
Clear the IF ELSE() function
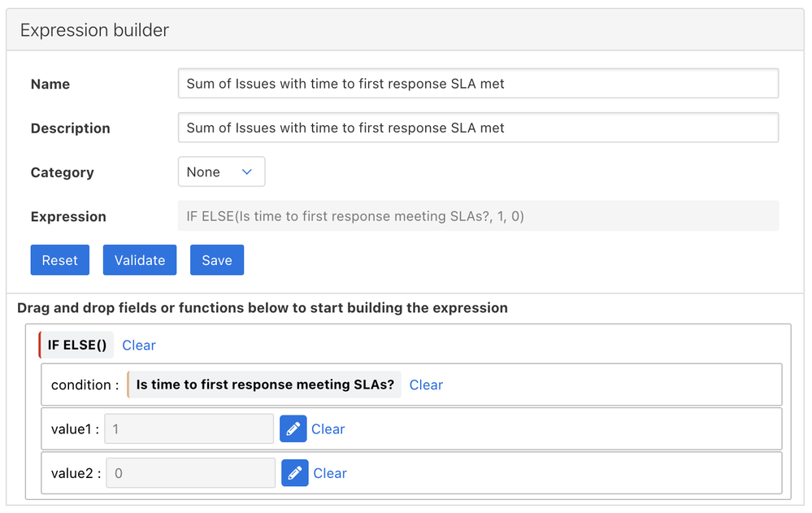pos(139,346)
